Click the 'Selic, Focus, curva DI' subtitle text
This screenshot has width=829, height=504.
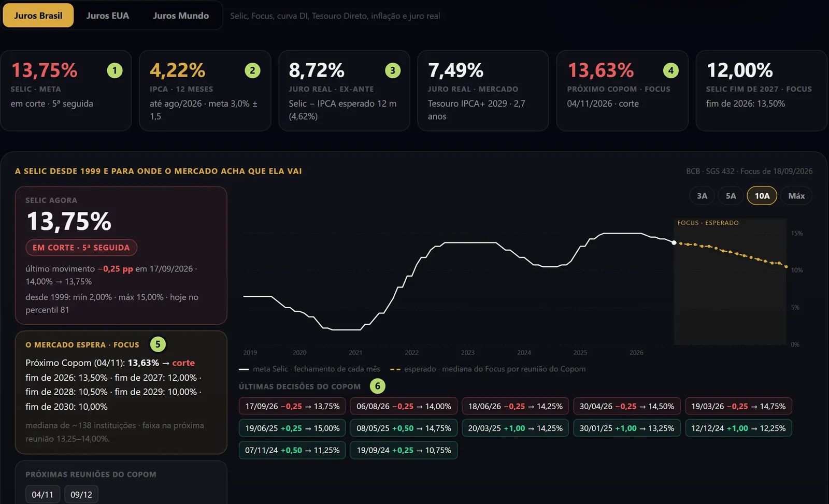pyautogui.click(x=335, y=16)
